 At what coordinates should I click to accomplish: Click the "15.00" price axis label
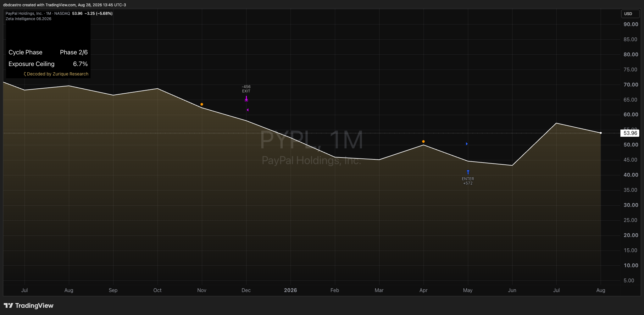[x=631, y=250]
